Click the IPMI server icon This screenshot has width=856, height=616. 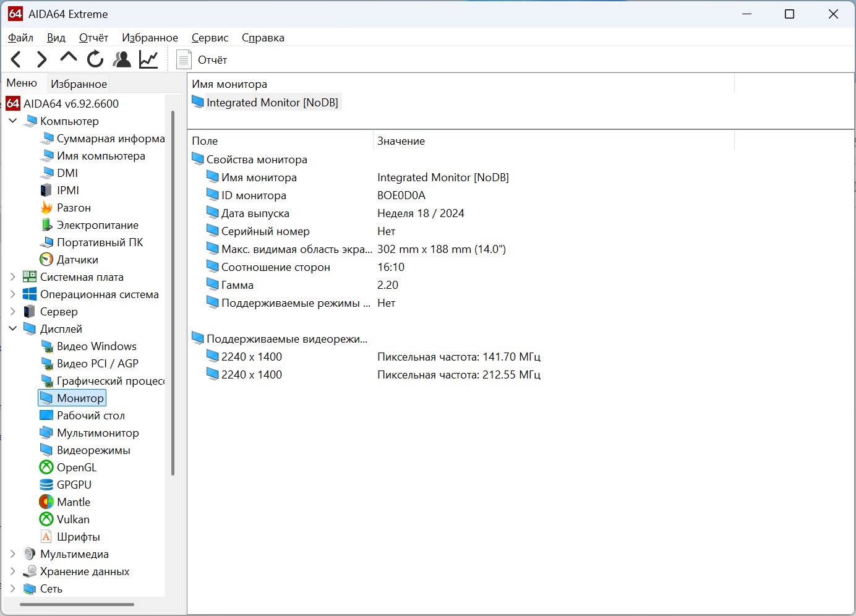(x=46, y=190)
